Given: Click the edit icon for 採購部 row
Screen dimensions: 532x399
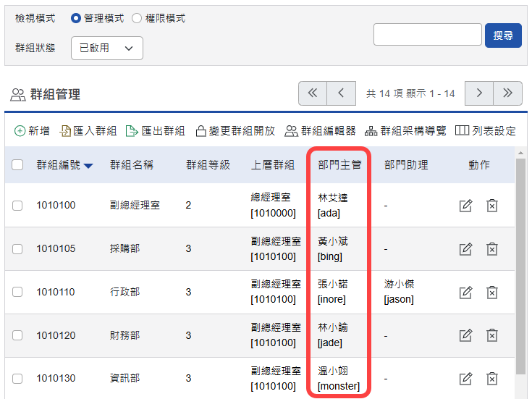Looking at the screenshot, I should pyautogui.click(x=466, y=248).
